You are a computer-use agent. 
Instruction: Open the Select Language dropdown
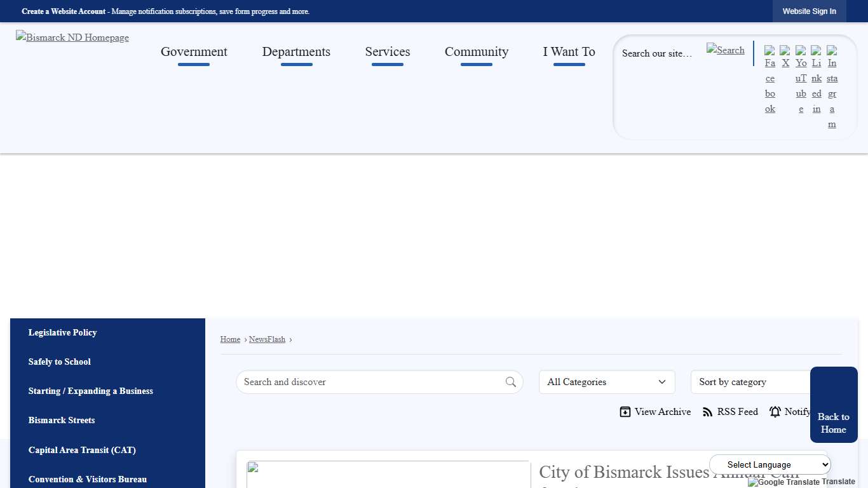click(x=770, y=464)
